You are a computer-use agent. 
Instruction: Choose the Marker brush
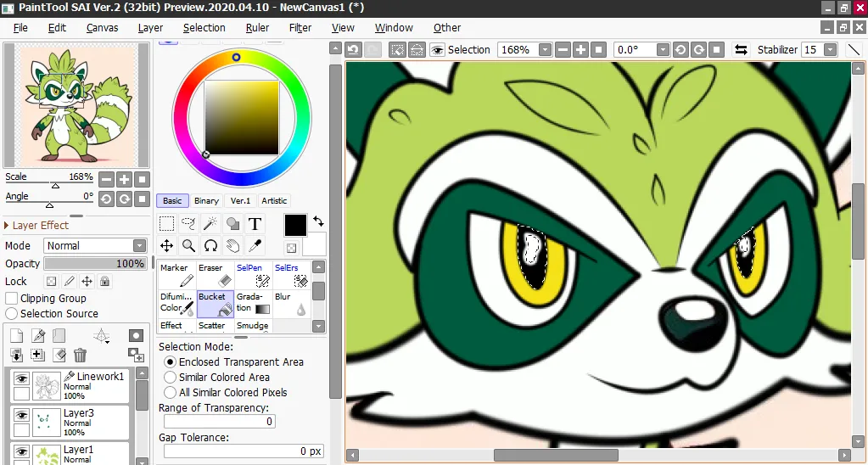click(177, 275)
